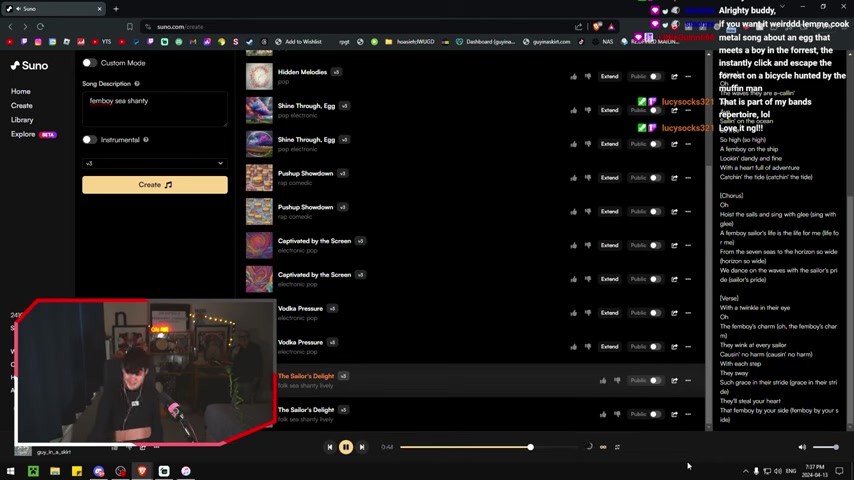Click the help icon beside Song Description
Image resolution: width=854 pixels, height=480 pixels.
(x=137, y=84)
